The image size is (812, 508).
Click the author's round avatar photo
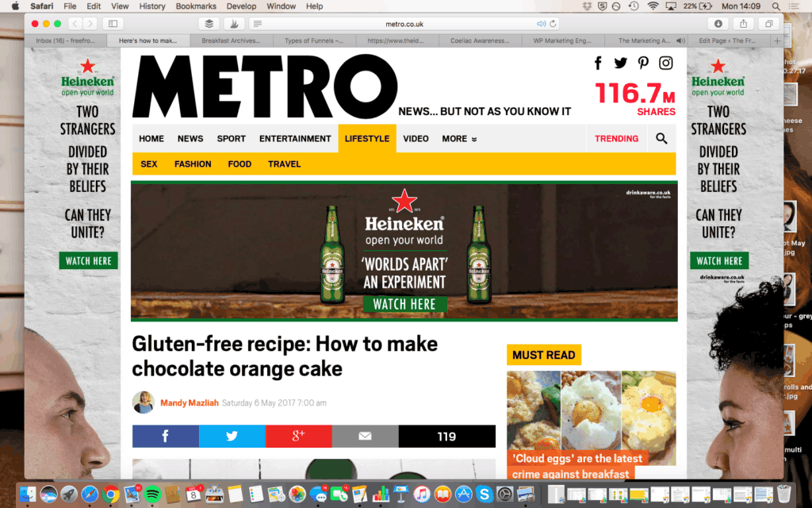144,402
